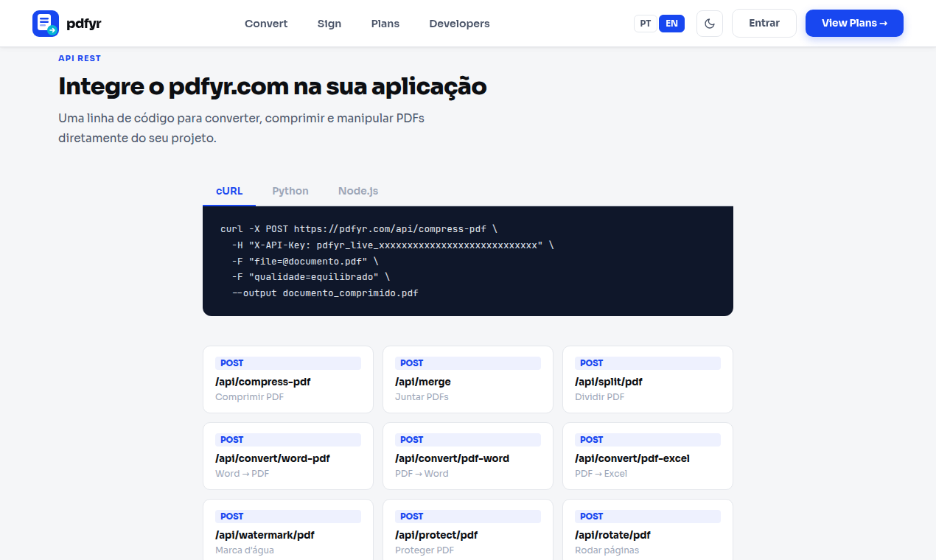The image size is (936, 560).
Task: Click the Entrar login button
Action: pos(764,23)
